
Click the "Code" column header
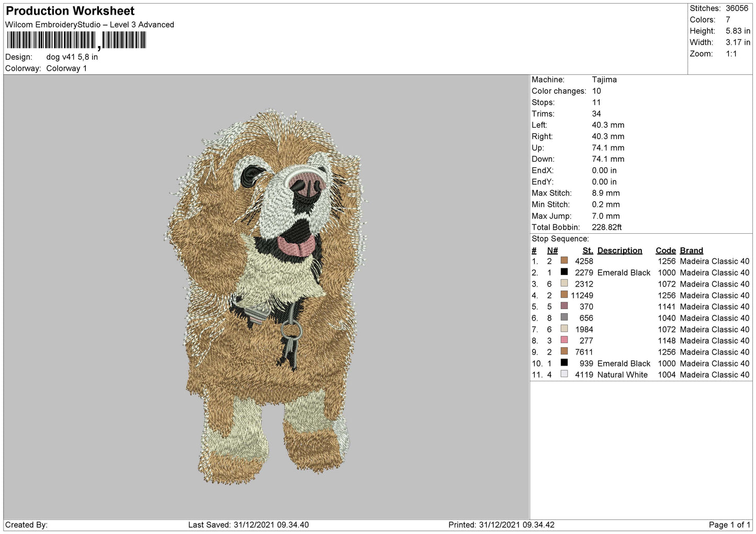coord(665,251)
